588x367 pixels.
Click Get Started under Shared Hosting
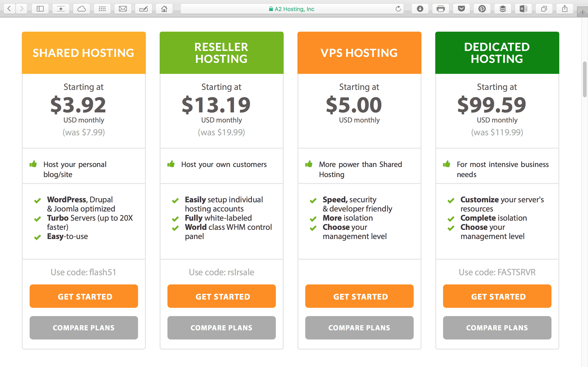84,296
